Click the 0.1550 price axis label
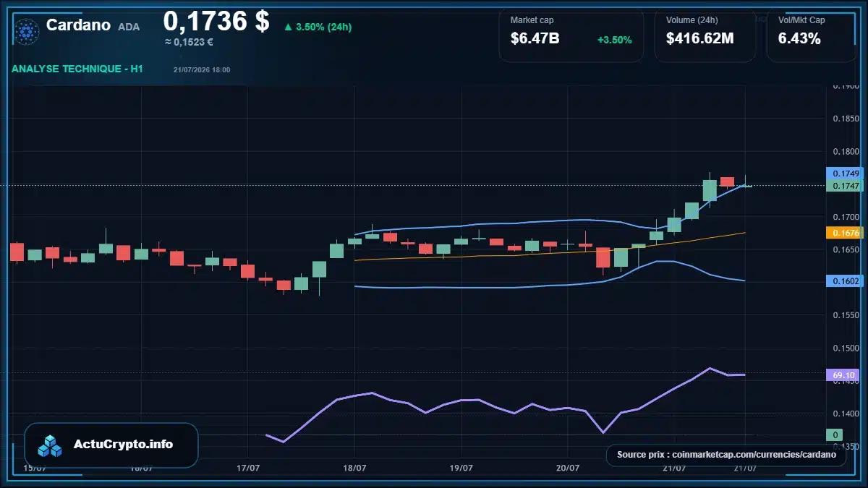868x488 pixels. tap(845, 315)
